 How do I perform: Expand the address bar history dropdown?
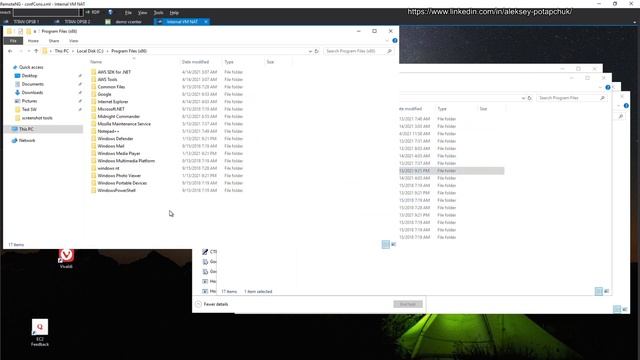click(x=310, y=51)
